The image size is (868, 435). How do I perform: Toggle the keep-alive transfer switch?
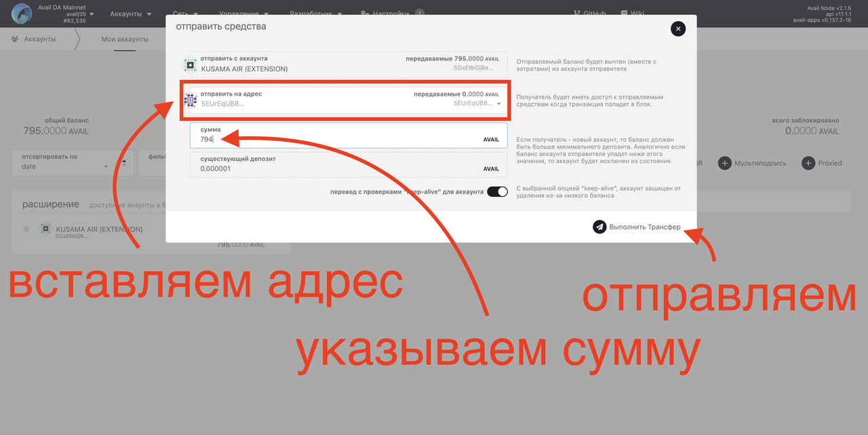[x=497, y=192]
